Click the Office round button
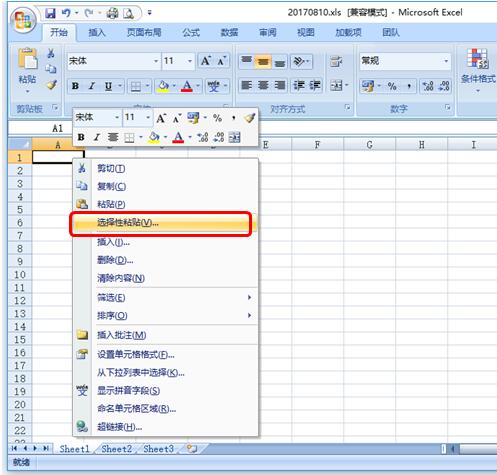The height and width of the screenshot is (475, 497). pos(23,20)
